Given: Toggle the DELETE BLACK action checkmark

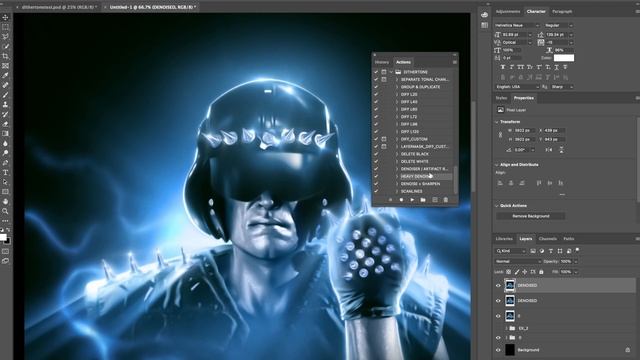Looking at the screenshot, I should click(376, 154).
